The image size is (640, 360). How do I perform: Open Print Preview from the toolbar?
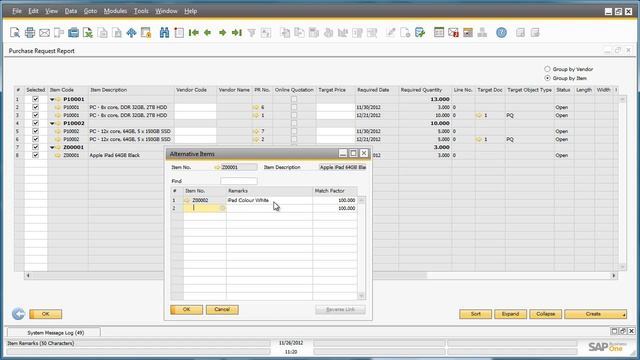tap(15, 33)
